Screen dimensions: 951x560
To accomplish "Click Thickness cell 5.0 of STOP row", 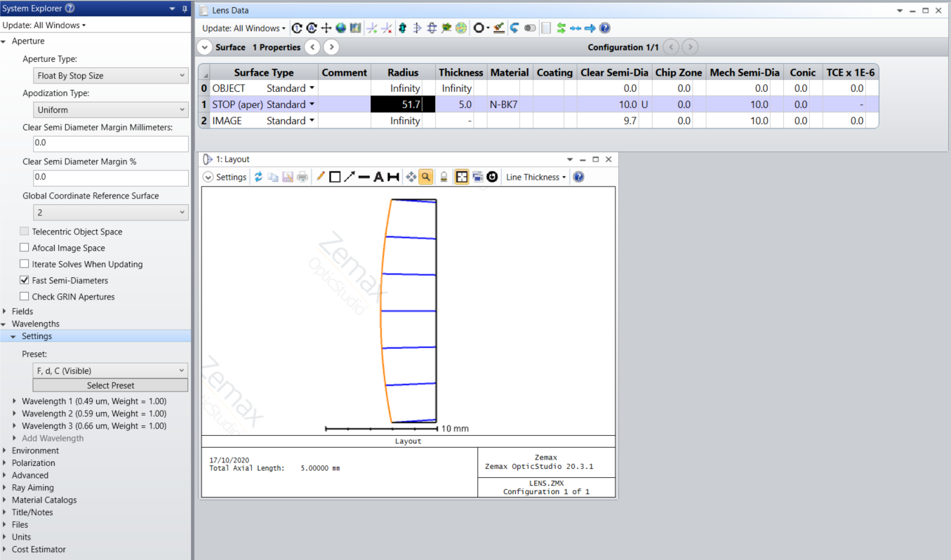I will 461,105.
